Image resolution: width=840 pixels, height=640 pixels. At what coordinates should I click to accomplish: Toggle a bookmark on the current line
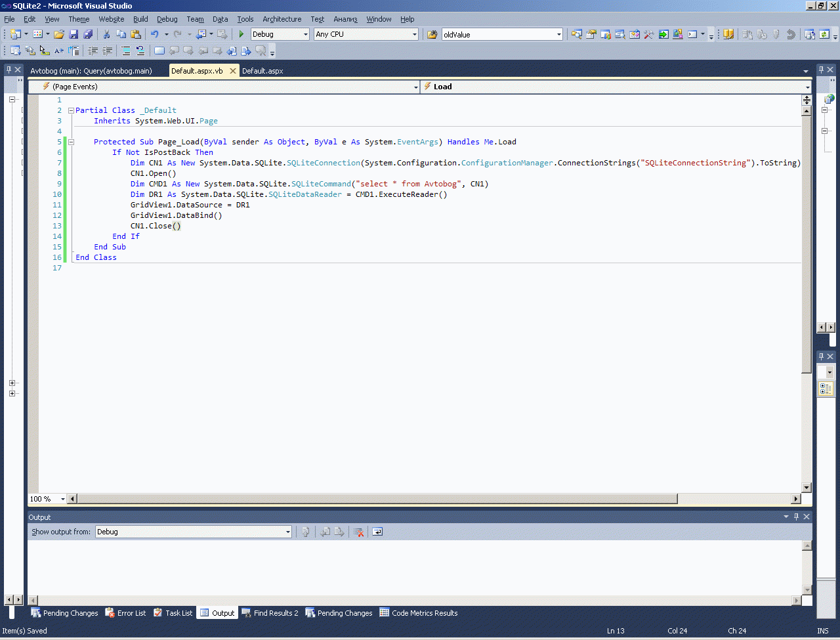(159, 51)
